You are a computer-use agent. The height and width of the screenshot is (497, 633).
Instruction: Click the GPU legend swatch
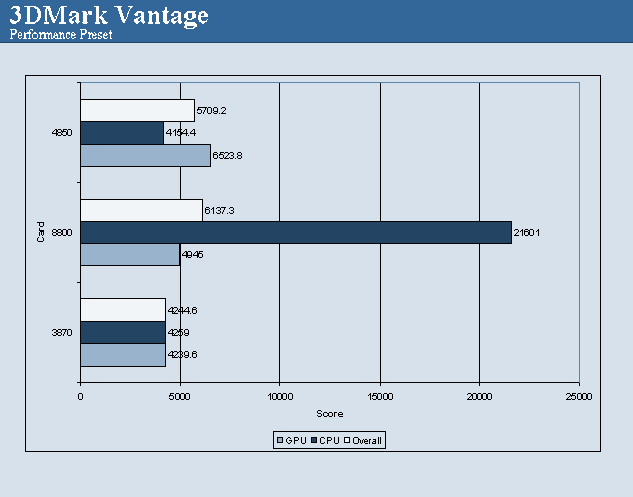[x=280, y=440]
